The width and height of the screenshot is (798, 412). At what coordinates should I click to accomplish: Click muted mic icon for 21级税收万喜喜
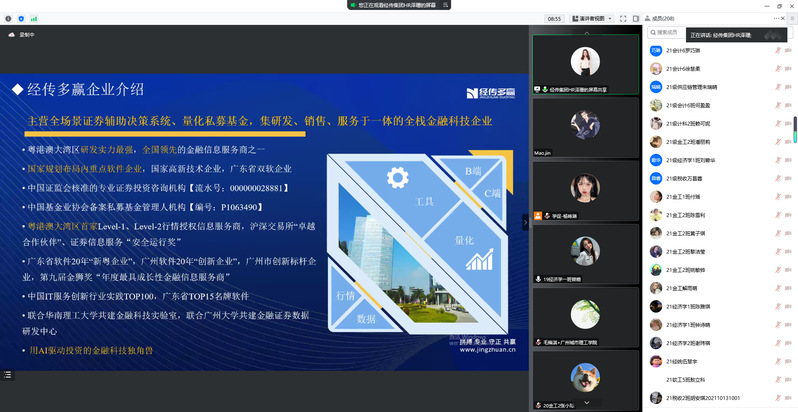click(778, 179)
